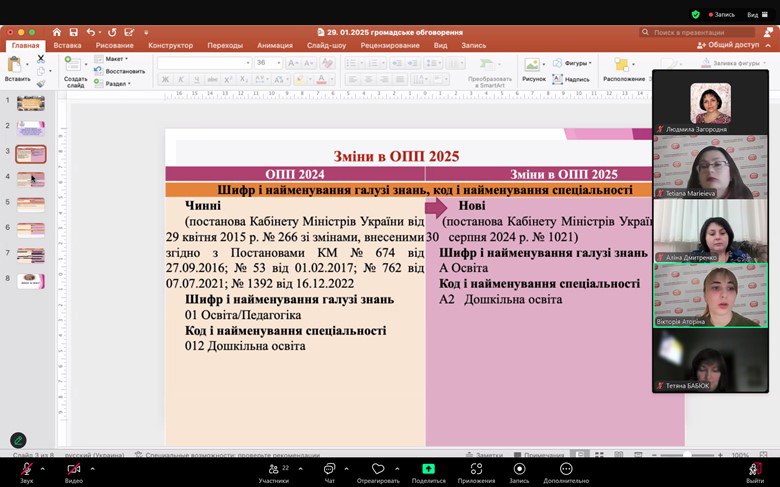
Task: Select slide 5 thumbnail in panel
Action: [x=32, y=203]
